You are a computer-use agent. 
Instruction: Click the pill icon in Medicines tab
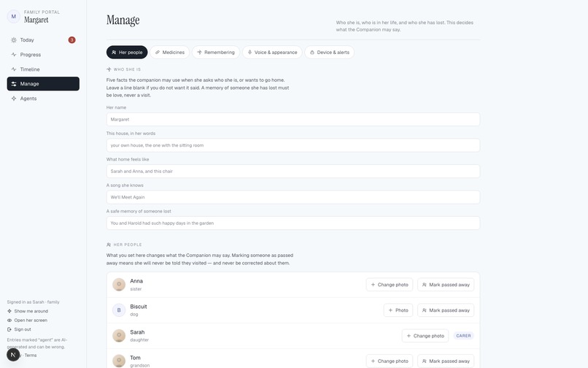pyautogui.click(x=158, y=52)
